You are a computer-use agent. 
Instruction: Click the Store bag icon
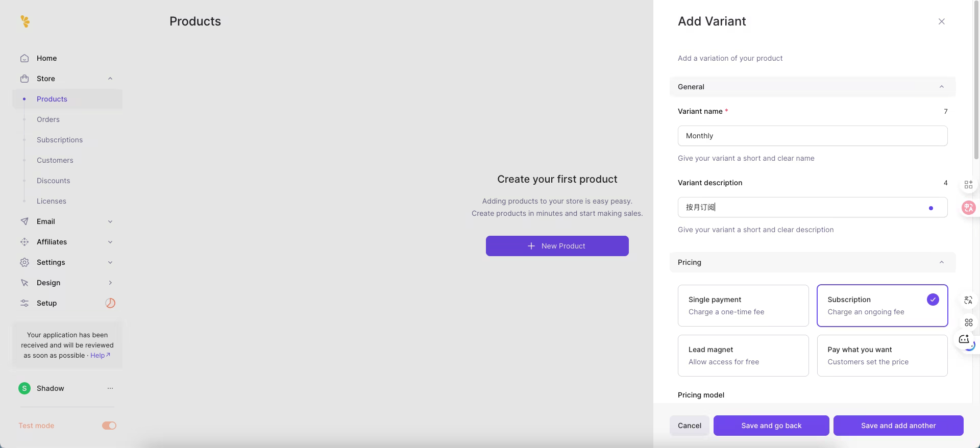pyautogui.click(x=24, y=79)
